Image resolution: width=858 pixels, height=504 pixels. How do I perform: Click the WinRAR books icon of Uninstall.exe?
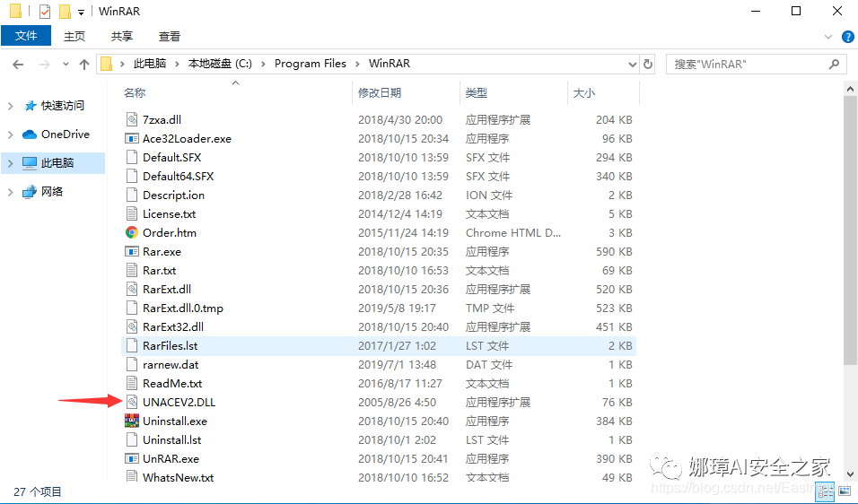(x=131, y=421)
